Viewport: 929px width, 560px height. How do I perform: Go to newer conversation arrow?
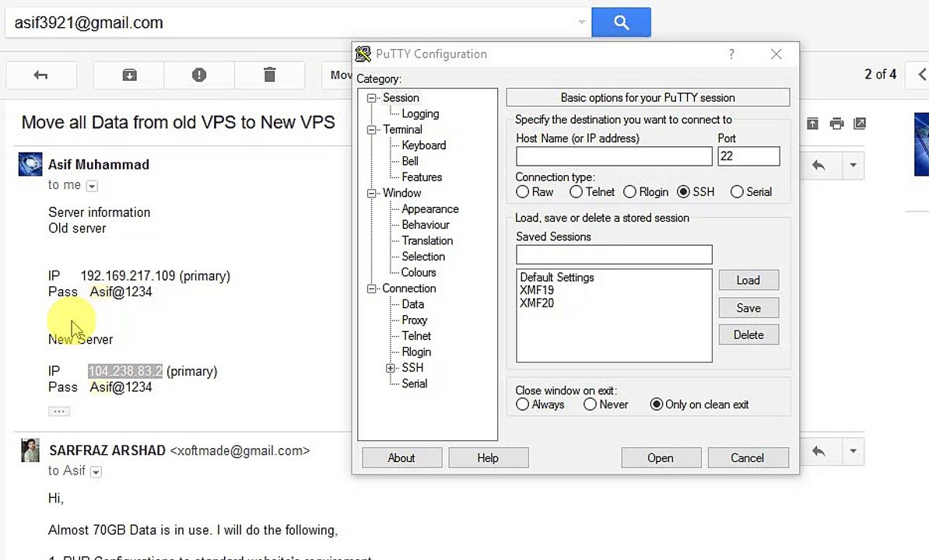[x=921, y=75]
